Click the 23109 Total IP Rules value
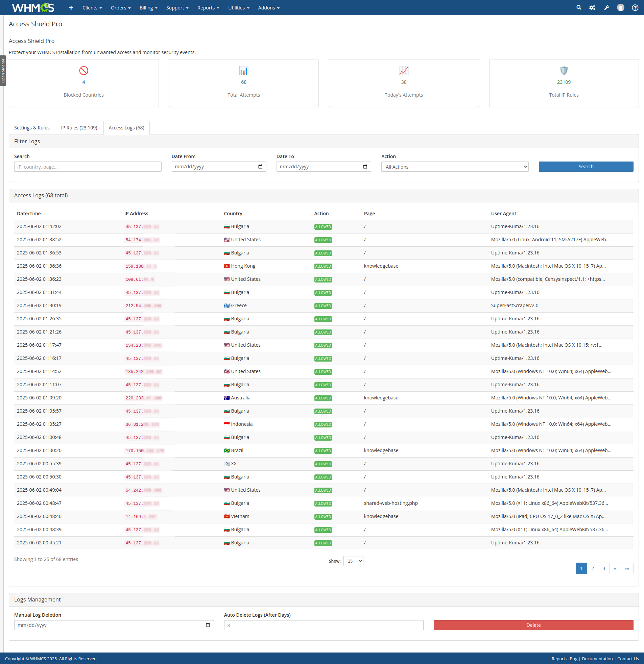Screen dimensions: 644x664 click(x=564, y=82)
